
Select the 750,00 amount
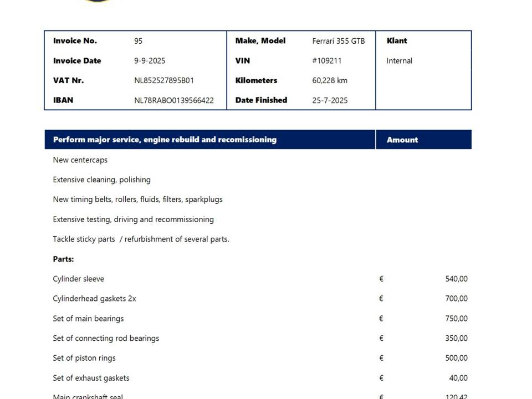point(456,319)
